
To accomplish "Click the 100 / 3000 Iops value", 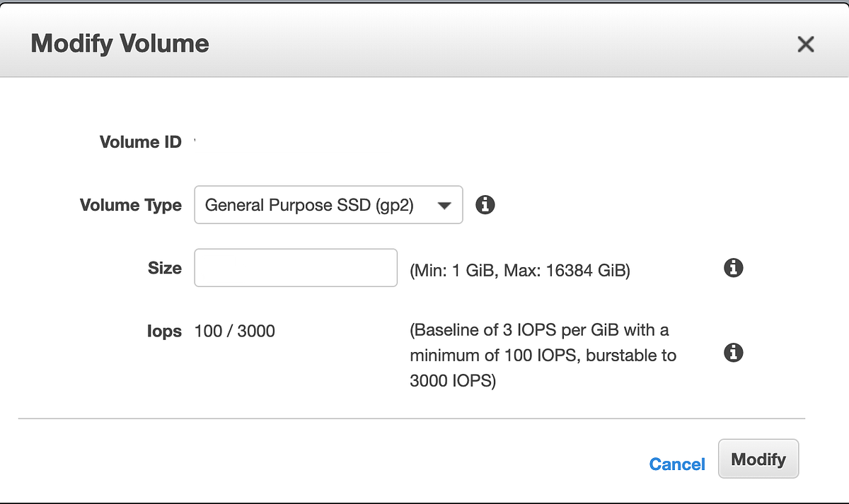I will tap(234, 331).
